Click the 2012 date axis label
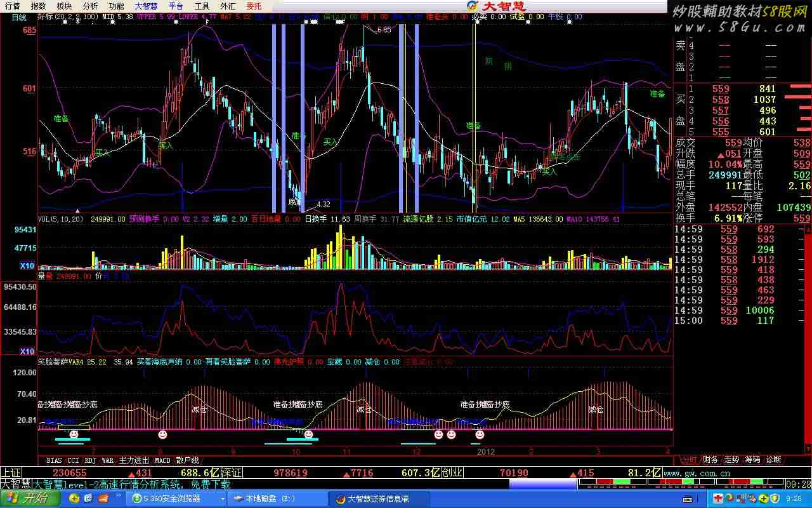The image size is (812, 508). pos(486,452)
